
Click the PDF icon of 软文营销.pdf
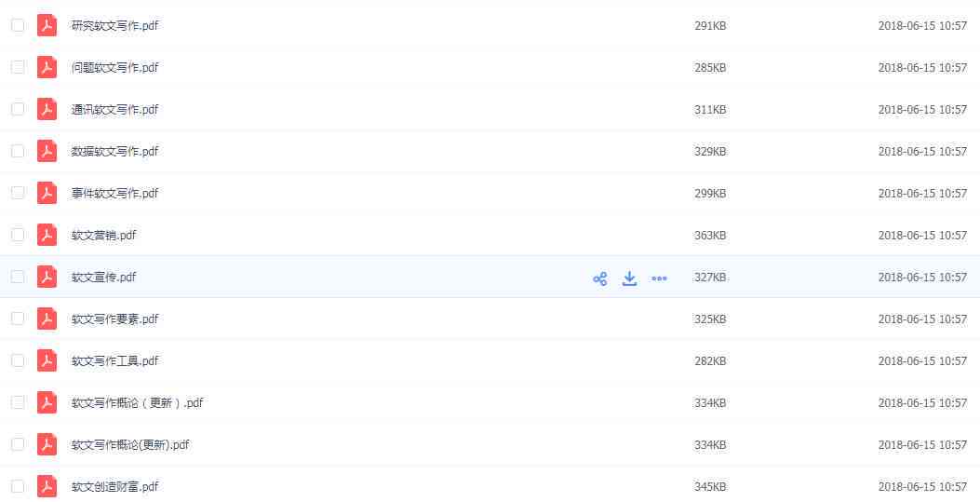tap(47, 235)
